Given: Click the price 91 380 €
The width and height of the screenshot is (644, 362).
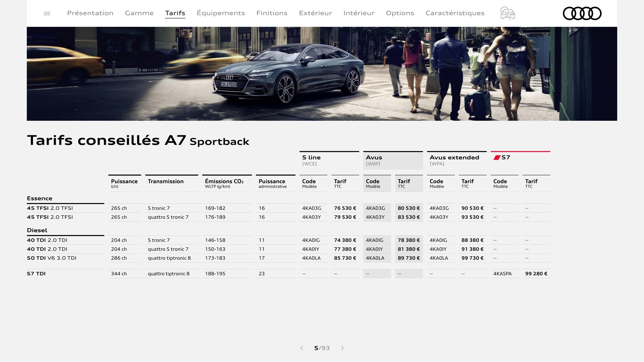Looking at the screenshot, I should coord(473,249).
